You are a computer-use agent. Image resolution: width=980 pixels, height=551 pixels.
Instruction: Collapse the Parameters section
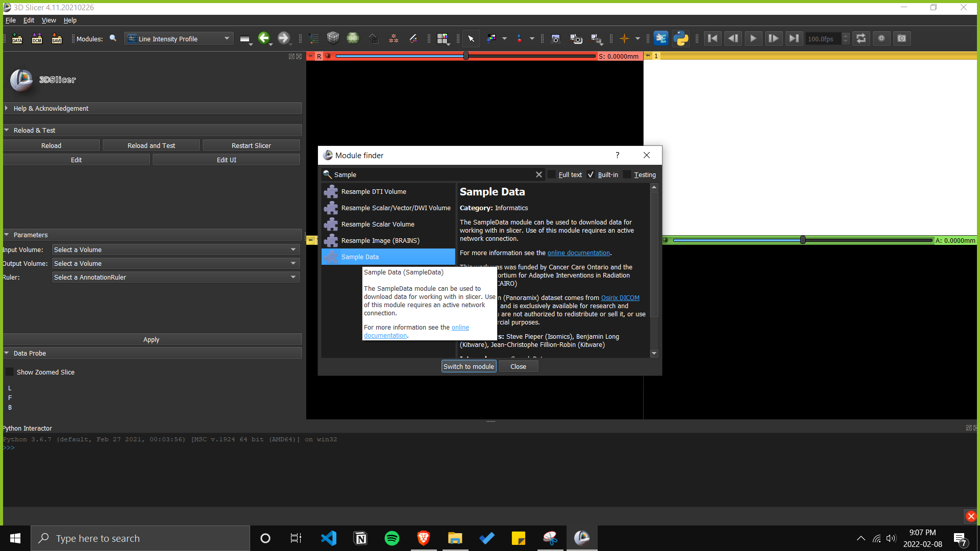[152, 235]
